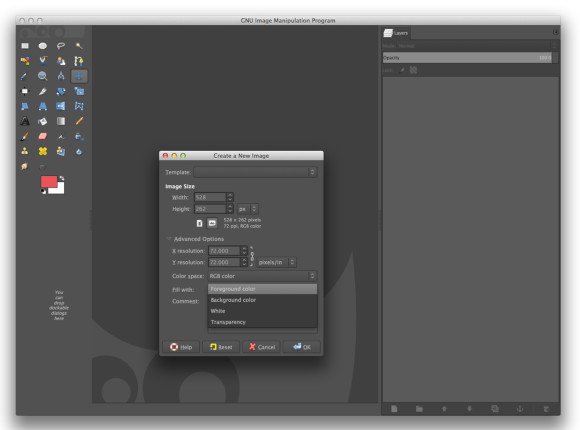
Task: Choose White fill option
Action: [262, 311]
